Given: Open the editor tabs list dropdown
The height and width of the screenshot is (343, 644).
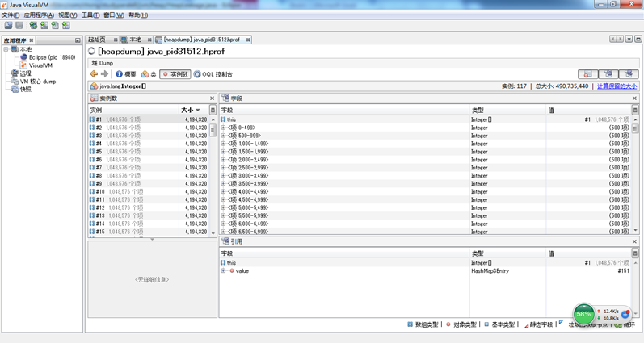Looking at the screenshot, I should point(629,39).
